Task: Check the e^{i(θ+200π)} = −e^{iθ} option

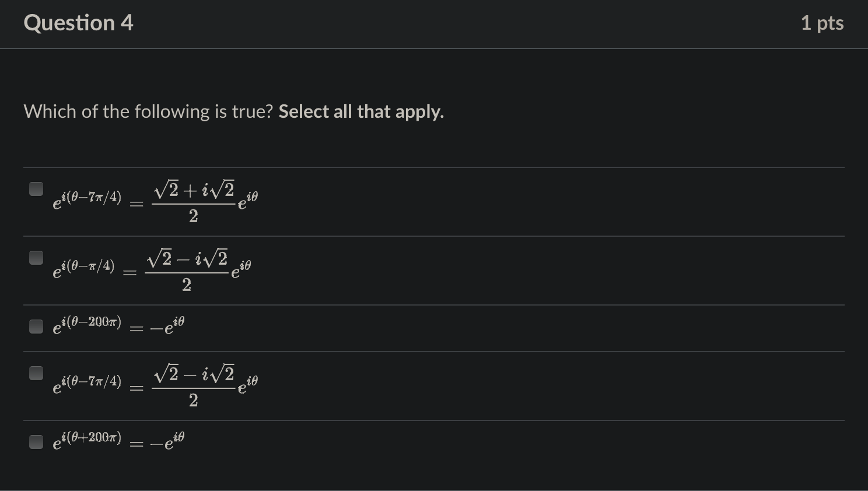Action: point(36,443)
